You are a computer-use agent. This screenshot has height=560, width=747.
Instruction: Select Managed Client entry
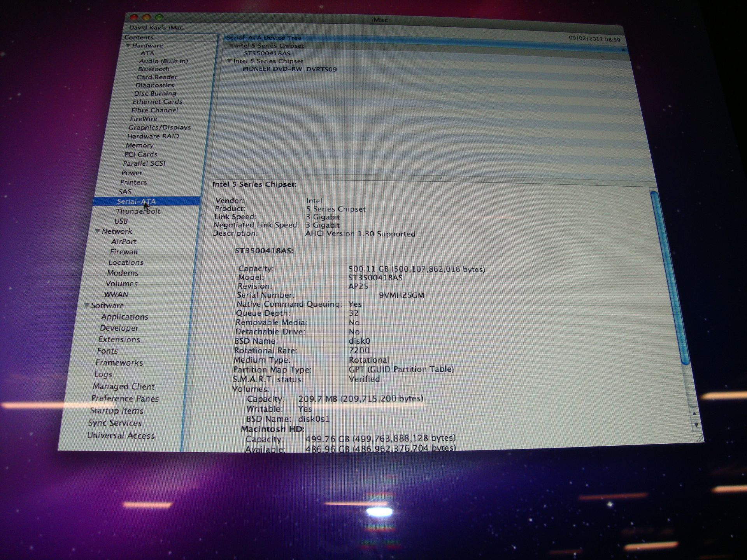tap(123, 386)
